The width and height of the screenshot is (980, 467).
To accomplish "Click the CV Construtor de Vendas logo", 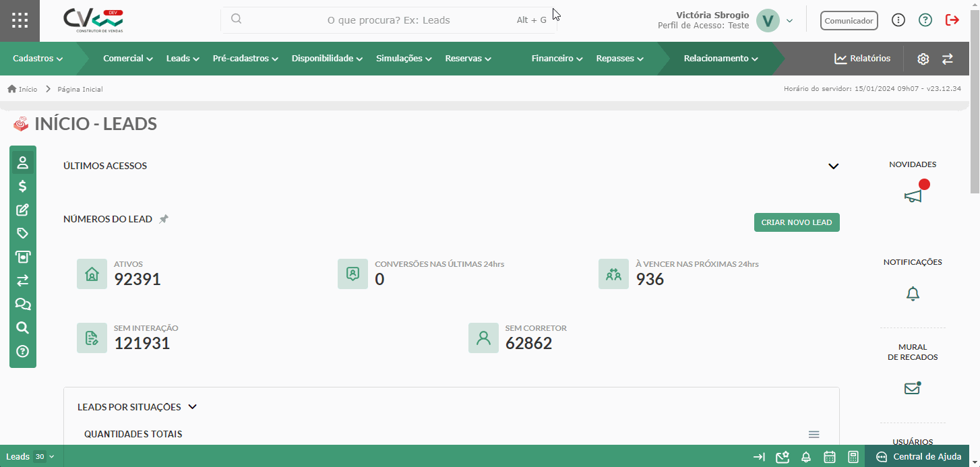I will click(x=94, y=20).
